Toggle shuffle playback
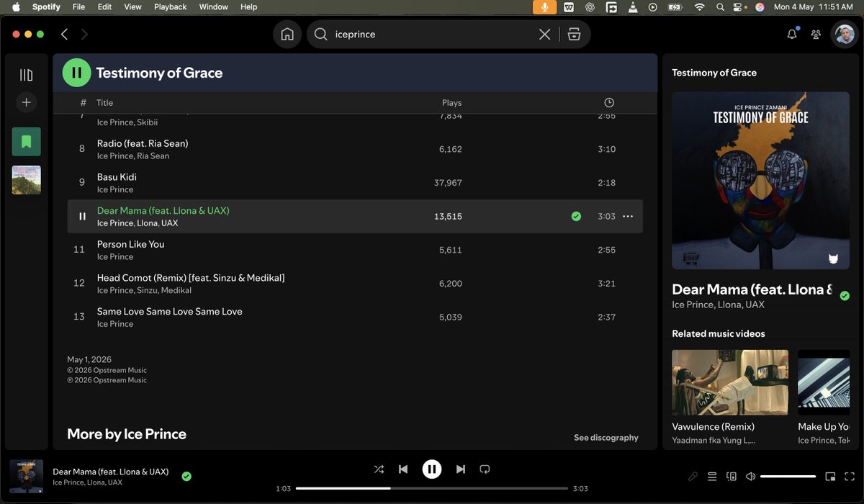 (379, 469)
